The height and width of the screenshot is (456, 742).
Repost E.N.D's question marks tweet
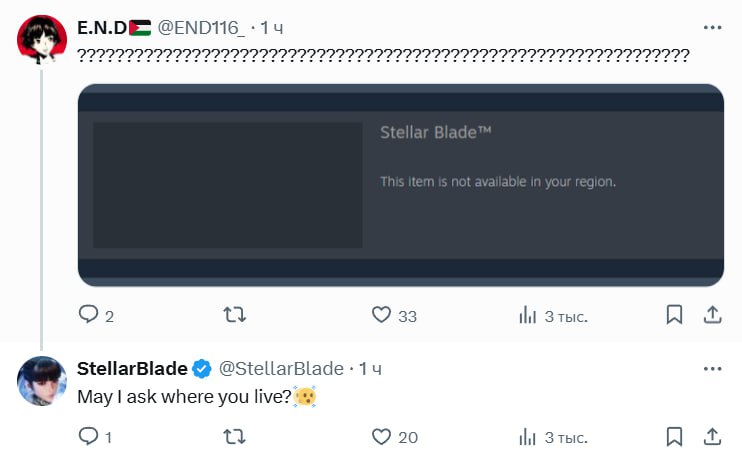coord(233,316)
